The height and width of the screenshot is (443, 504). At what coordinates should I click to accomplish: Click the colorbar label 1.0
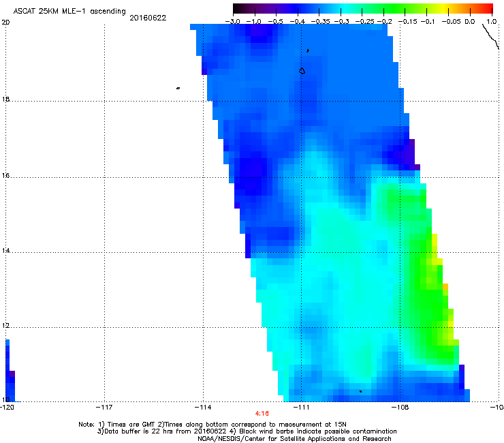click(x=491, y=22)
